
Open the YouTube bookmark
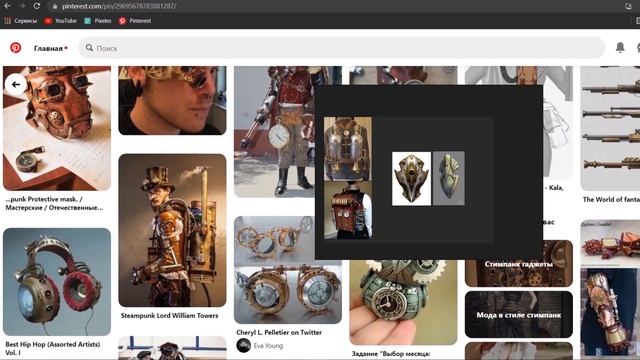(60, 21)
